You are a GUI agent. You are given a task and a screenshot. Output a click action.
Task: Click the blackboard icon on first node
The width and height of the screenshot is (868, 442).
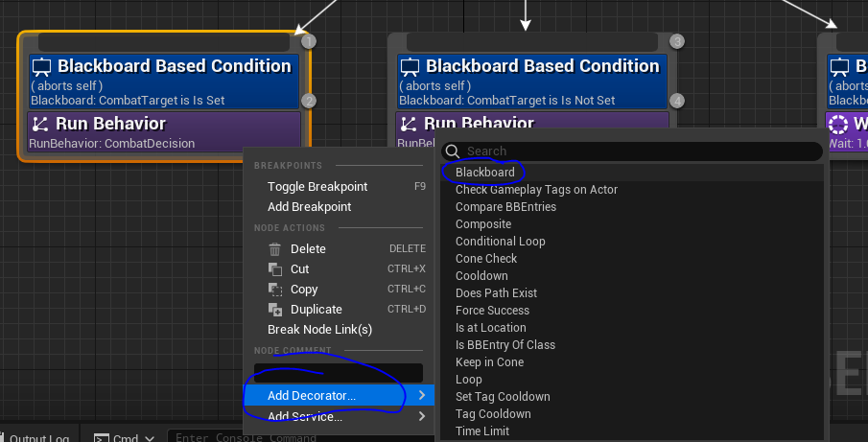pyautogui.click(x=41, y=67)
